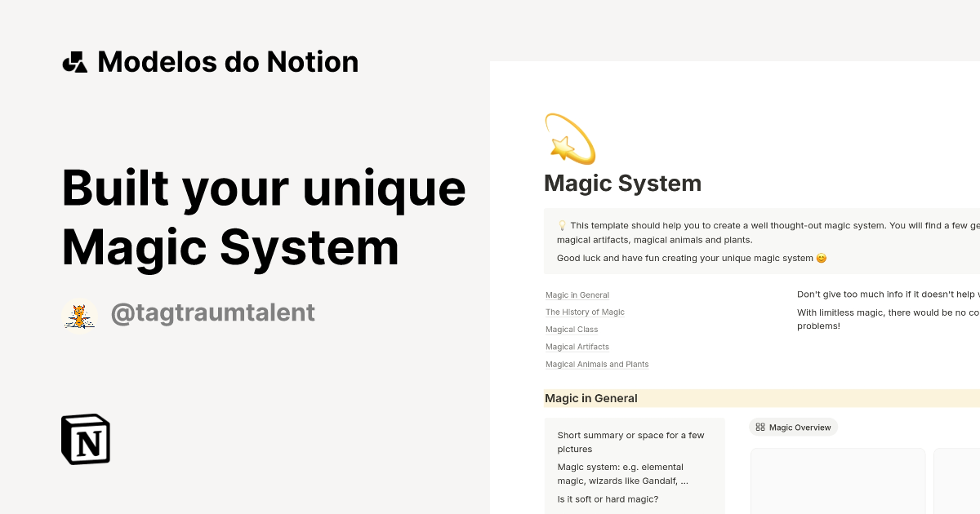980x514 pixels.
Task: Open the Magic in General table-of-contents link
Action: (x=577, y=295)
